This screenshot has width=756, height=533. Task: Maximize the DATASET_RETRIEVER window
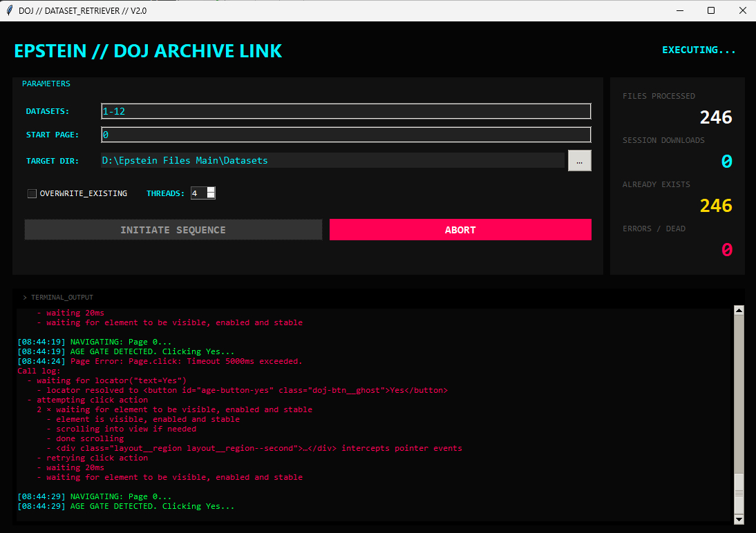click(710, 10)
